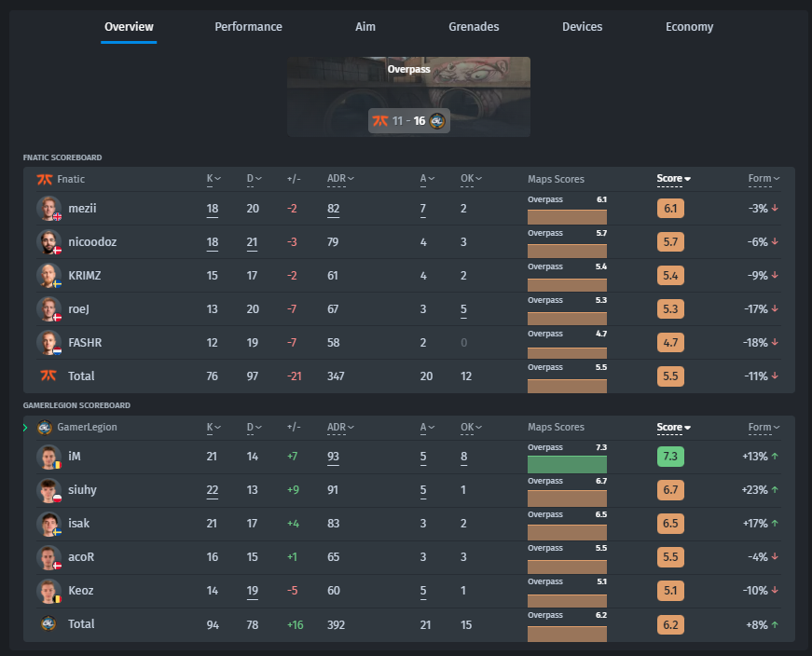Click the up arrow next to siuhy's +23% form

775,490
